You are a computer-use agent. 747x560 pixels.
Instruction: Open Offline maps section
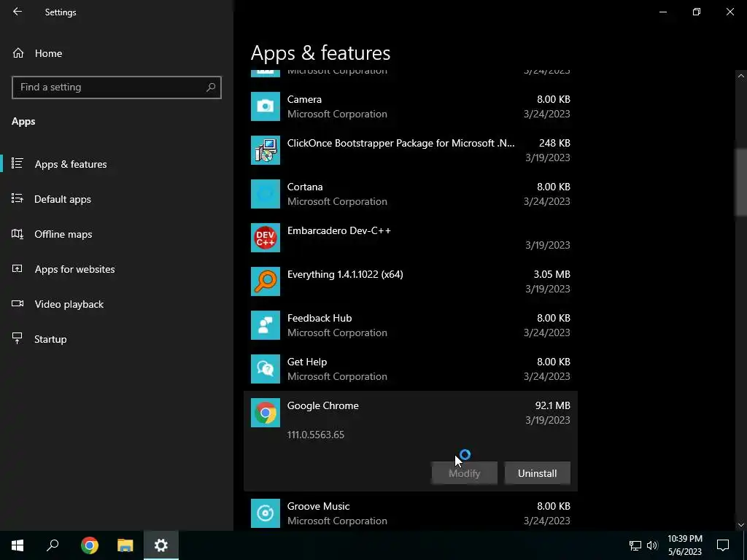pyautogui.click(x=63, y=234)
